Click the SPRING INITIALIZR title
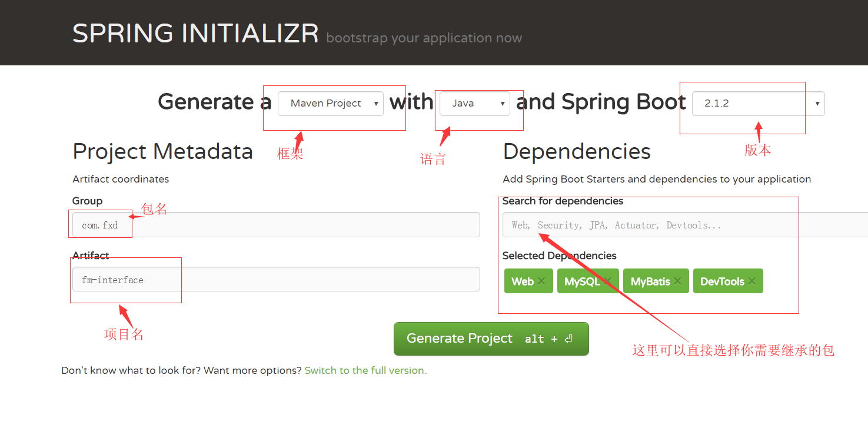The width and height of the screenshot is (868, 441). [x=195, y=34]
